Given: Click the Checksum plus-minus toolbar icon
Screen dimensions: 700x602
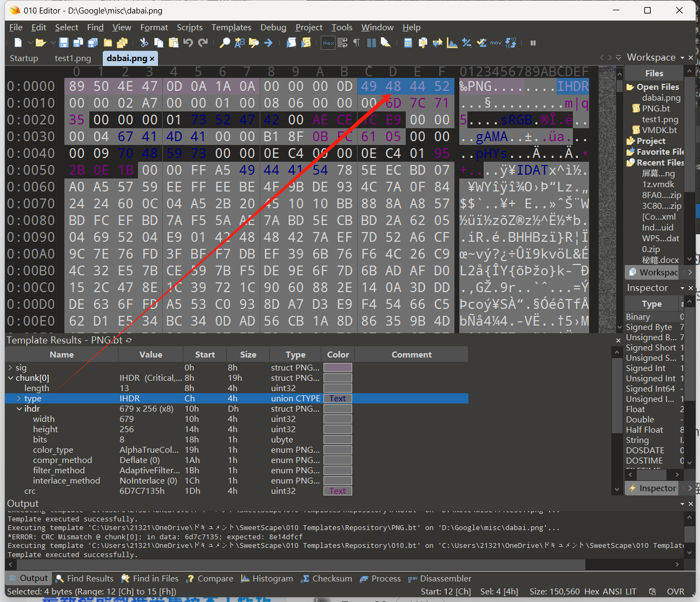Looking at the screenshot, I should pos(467,43).
